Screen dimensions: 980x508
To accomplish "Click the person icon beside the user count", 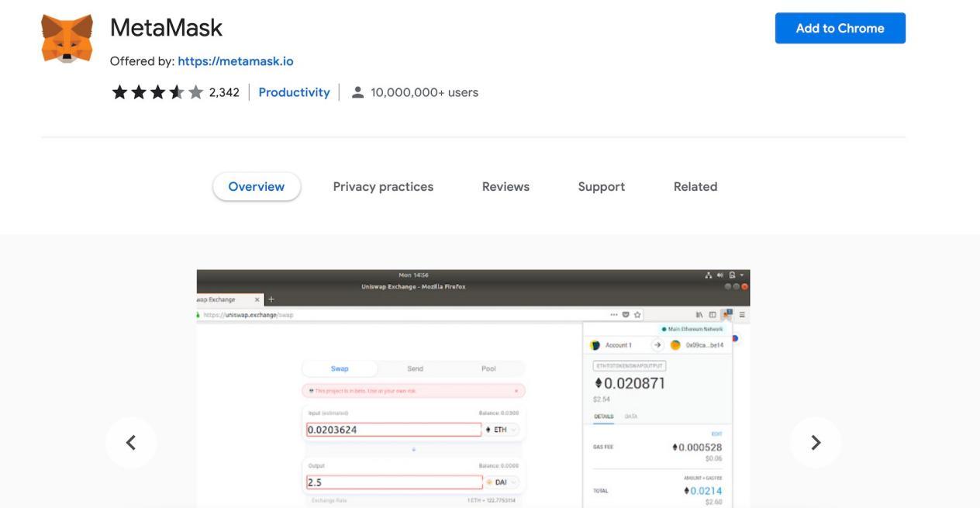I will coord(357,92).
